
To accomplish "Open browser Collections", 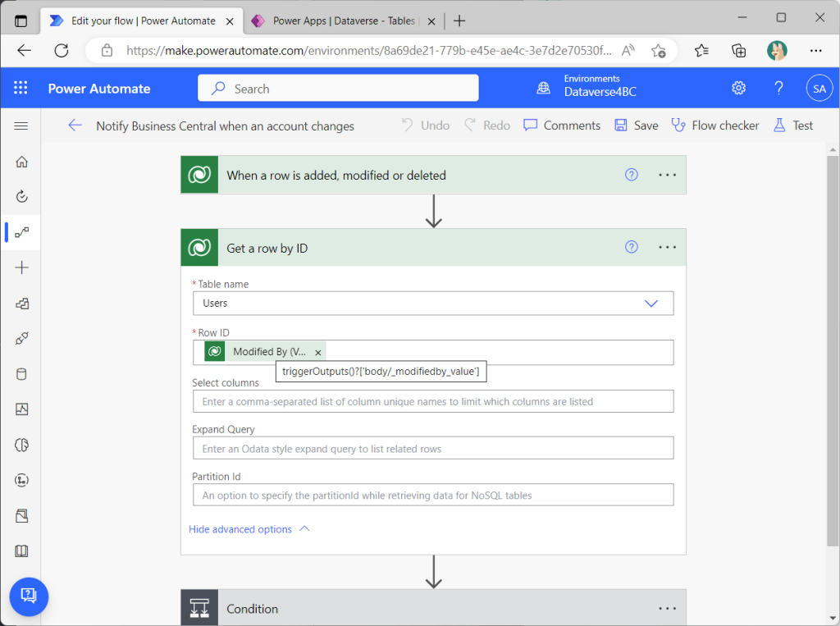I will pyautogui.click(x=739, y=50).
